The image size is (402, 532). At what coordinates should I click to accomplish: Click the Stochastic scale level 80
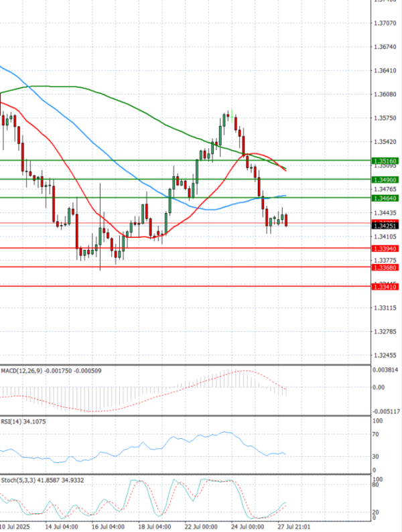tap(376, 484)
